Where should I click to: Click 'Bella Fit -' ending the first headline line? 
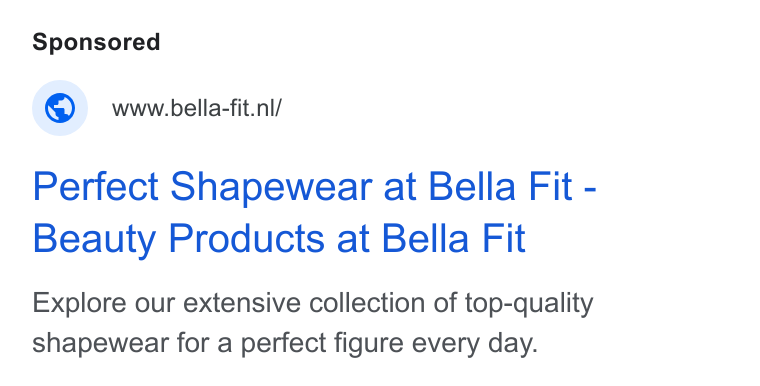(x=512, y=187)
